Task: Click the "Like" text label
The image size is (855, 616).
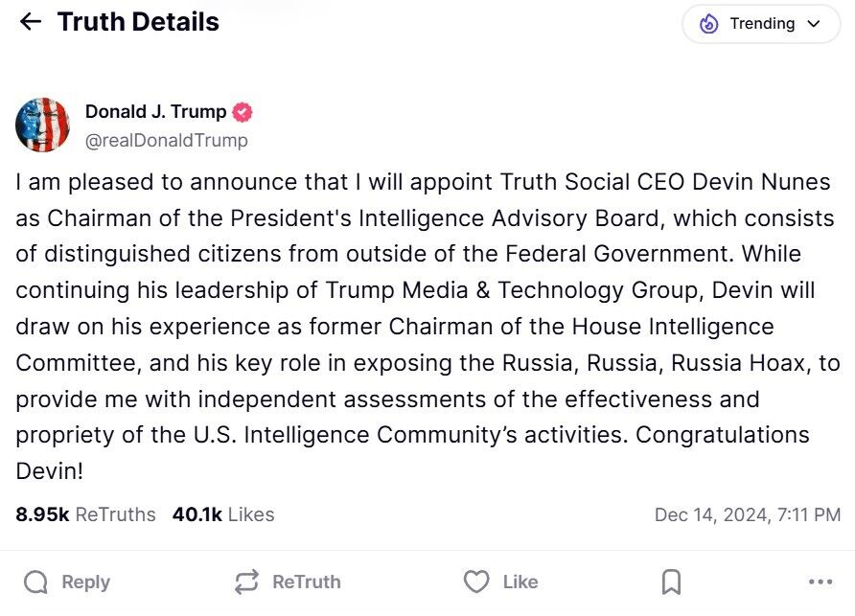Action: point(520,582)
